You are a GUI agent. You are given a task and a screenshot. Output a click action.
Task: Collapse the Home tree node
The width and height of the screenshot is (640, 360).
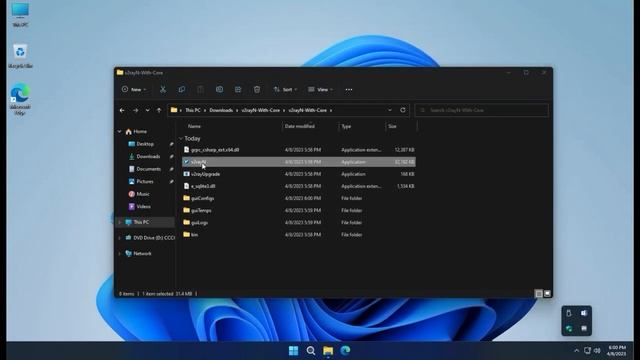click(x=120, y=131)
